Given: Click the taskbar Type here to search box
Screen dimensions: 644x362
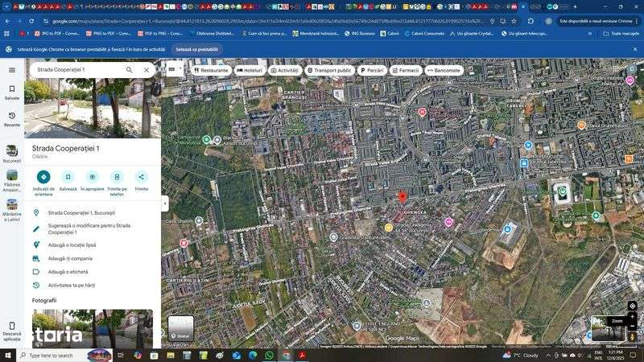Looking at the screenshot, I should [65, 356].
